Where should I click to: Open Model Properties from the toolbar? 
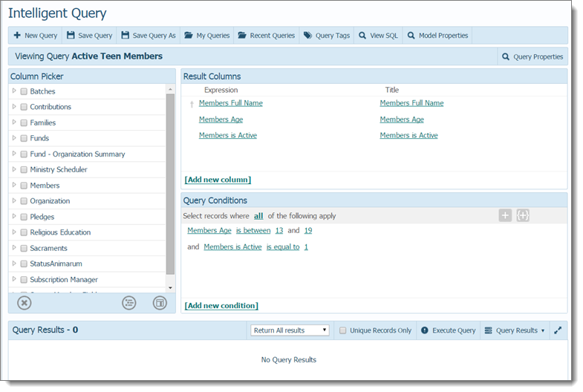[x=437, y=36]
